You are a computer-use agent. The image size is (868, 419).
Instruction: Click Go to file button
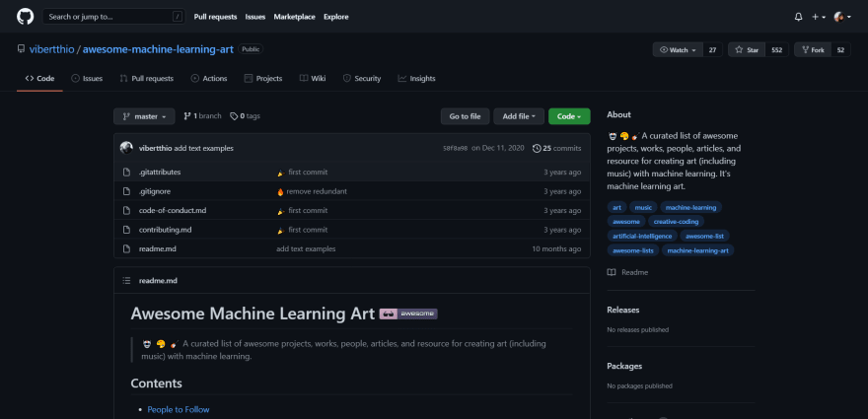465,116
